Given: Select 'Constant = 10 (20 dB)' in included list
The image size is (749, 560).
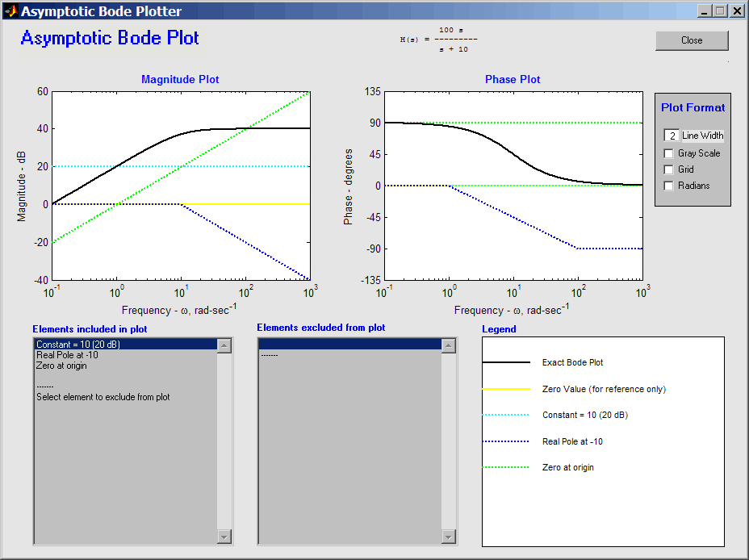Looking at the screenshot, I should (x=126, y=345).
